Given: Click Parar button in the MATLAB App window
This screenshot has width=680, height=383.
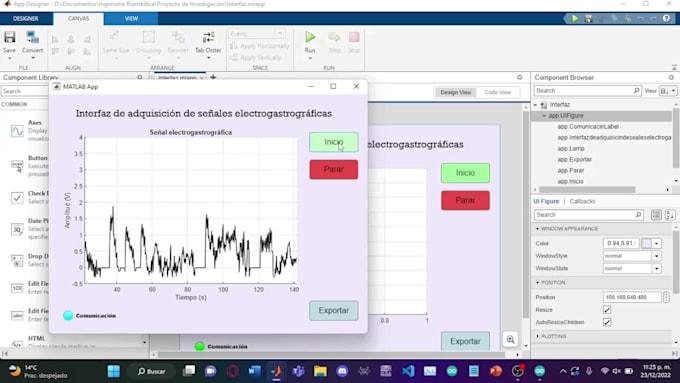Looking at the screenshot, I should [333, 169].
